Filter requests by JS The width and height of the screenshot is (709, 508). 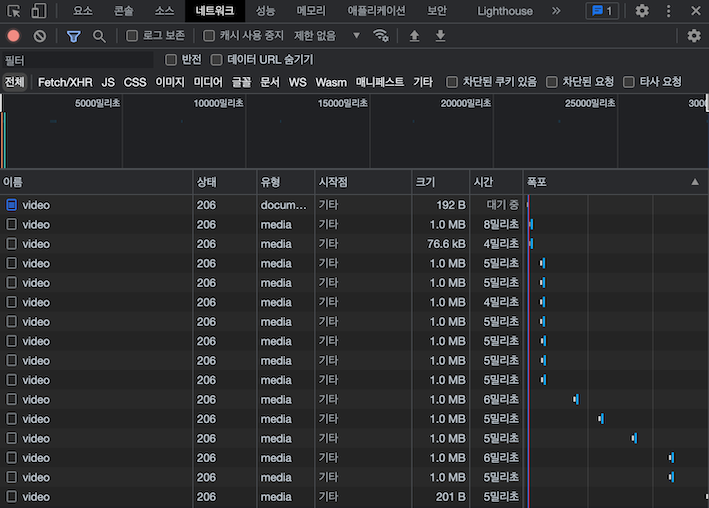(x=108, y=82)
